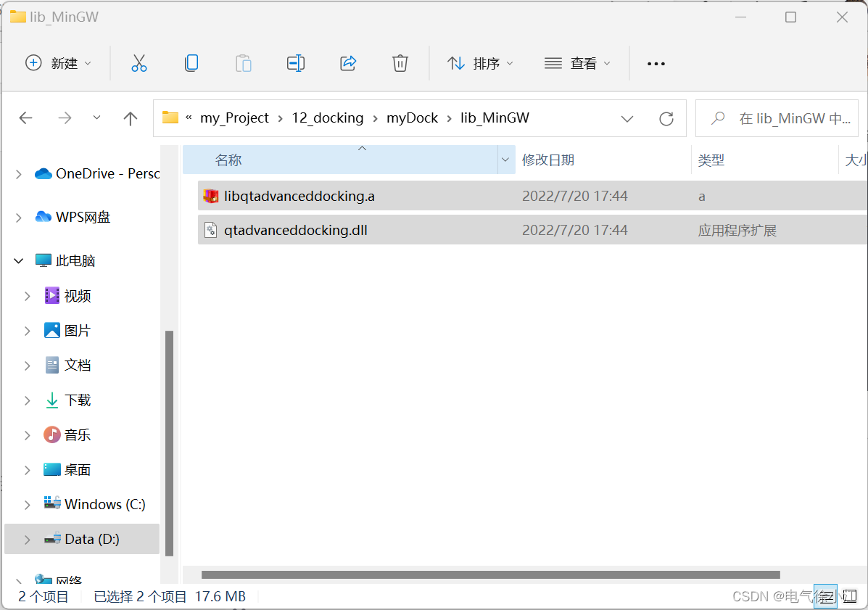Open the See more ellipsis toolbar icon

coord(656,63)
